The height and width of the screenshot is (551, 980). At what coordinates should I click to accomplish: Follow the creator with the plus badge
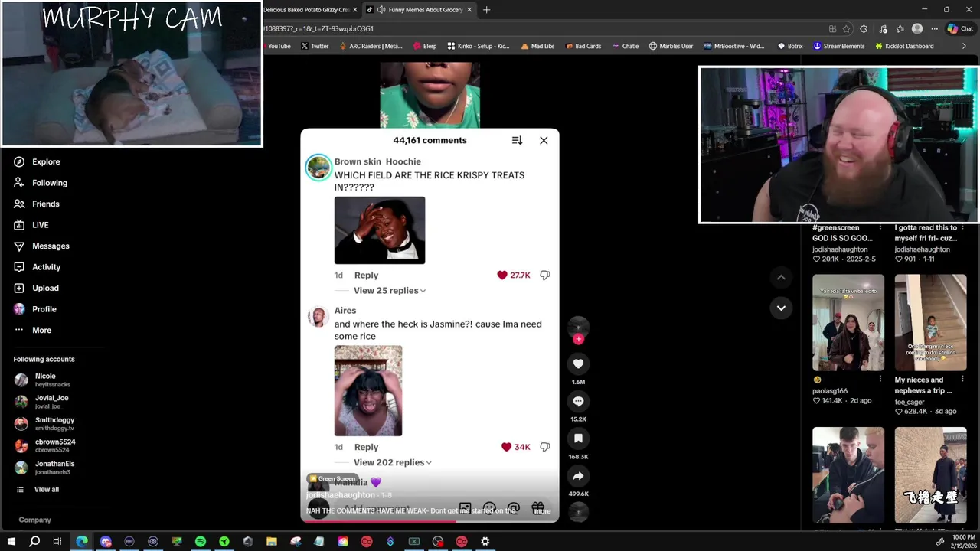(x=578, y=338)
